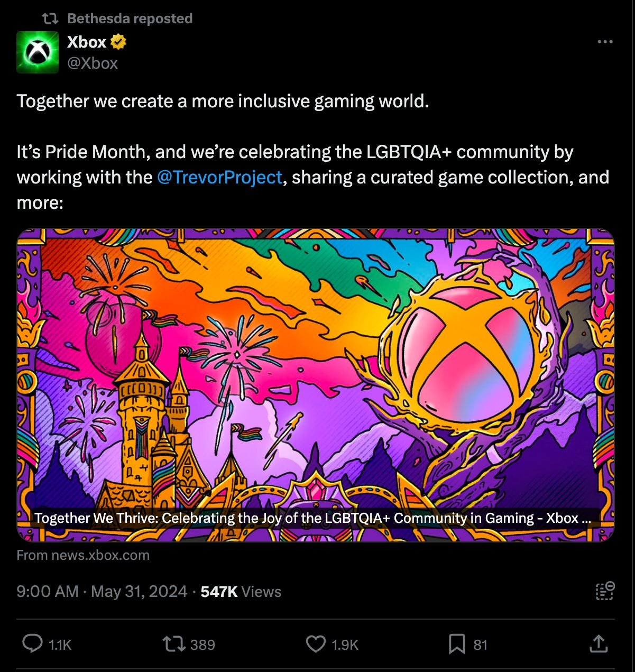Click the Xbox display name
This screenshot has width=635, height=672.
[87, 42]
